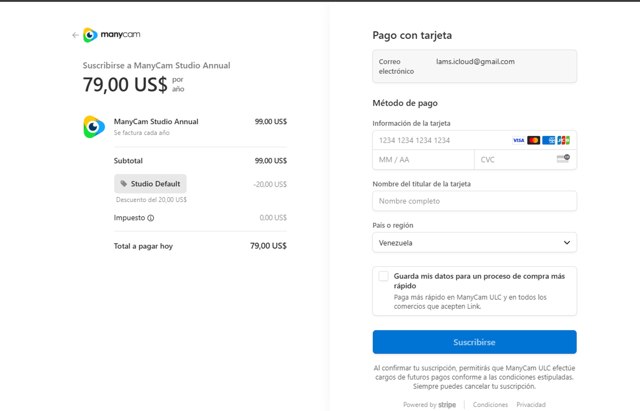Go back using the arrow beside ManyCam logo
This screenshot has width=640, height=411.
[75, 35]
